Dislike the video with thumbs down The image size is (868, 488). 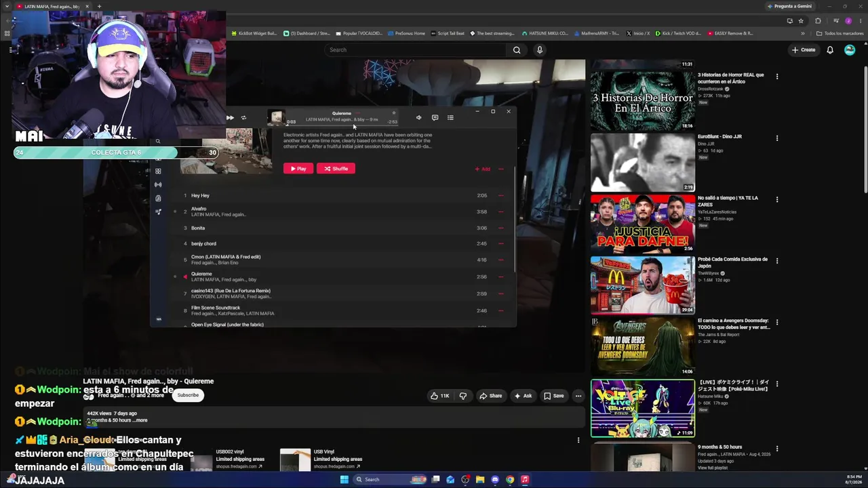(463, 396)
